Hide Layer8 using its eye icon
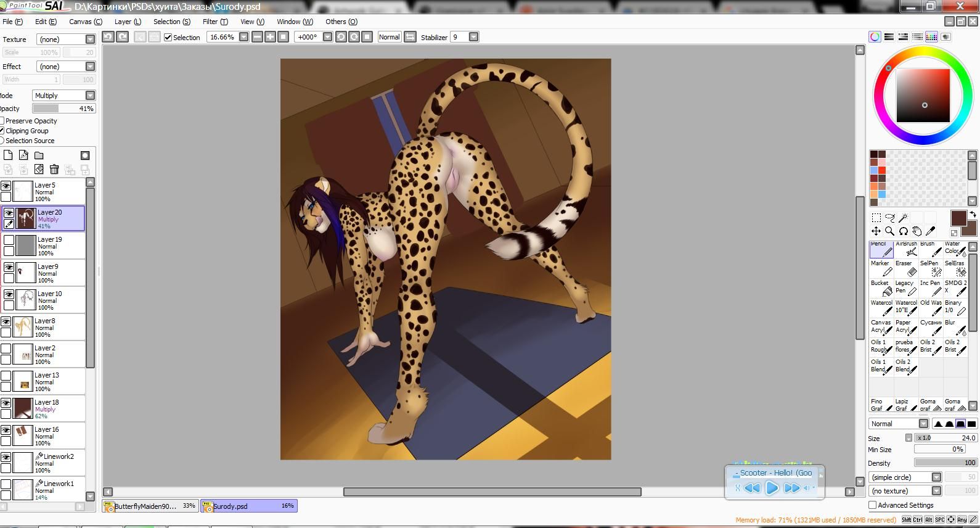This screenshot has width=980, height=528. click(6, 321)
